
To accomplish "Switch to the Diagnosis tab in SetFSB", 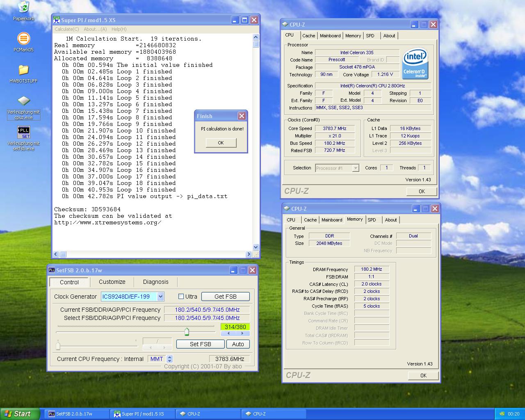I will tap(155, 282).
